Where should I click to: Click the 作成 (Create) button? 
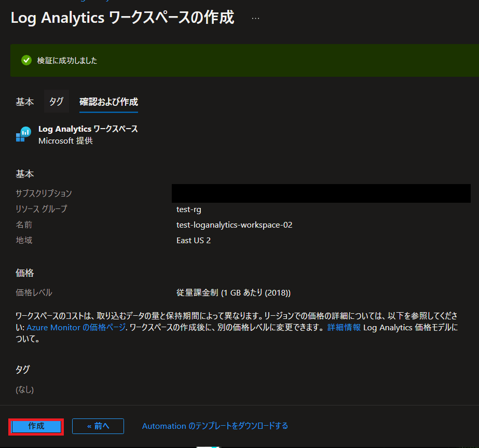(36, 426)
